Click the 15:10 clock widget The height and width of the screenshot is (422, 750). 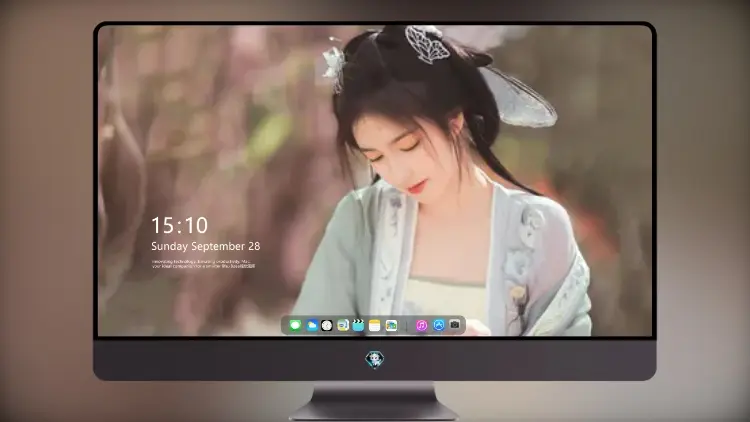point(179,225)
